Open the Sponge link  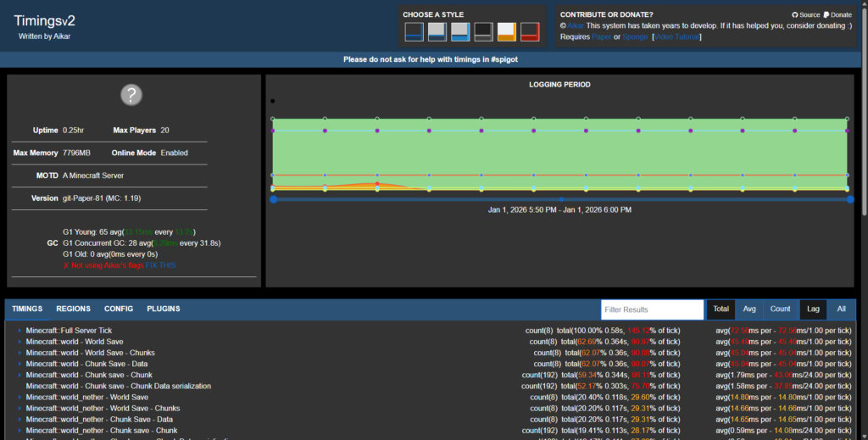635,37
